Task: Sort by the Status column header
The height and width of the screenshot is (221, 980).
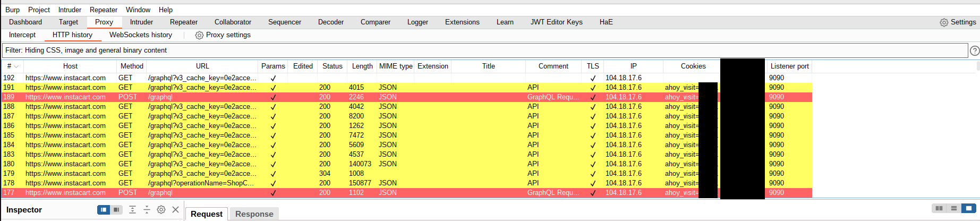Action: click(x=333, y=66)
